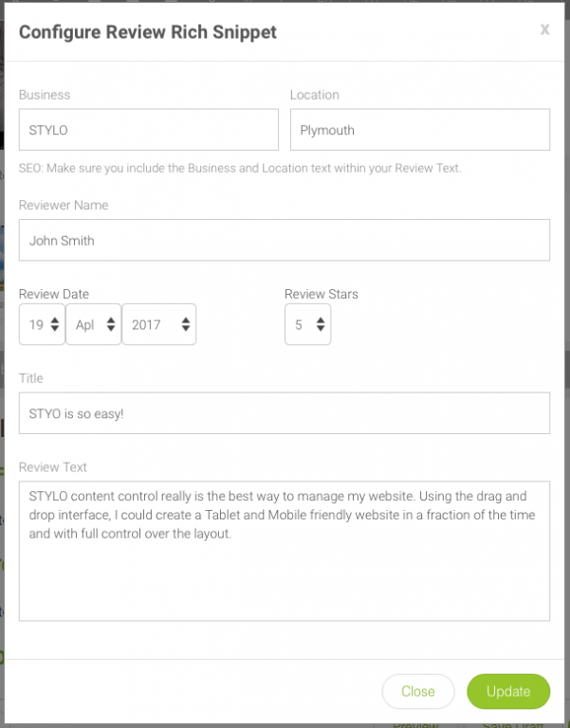Click the Review Date label

(x=54, y=294)
